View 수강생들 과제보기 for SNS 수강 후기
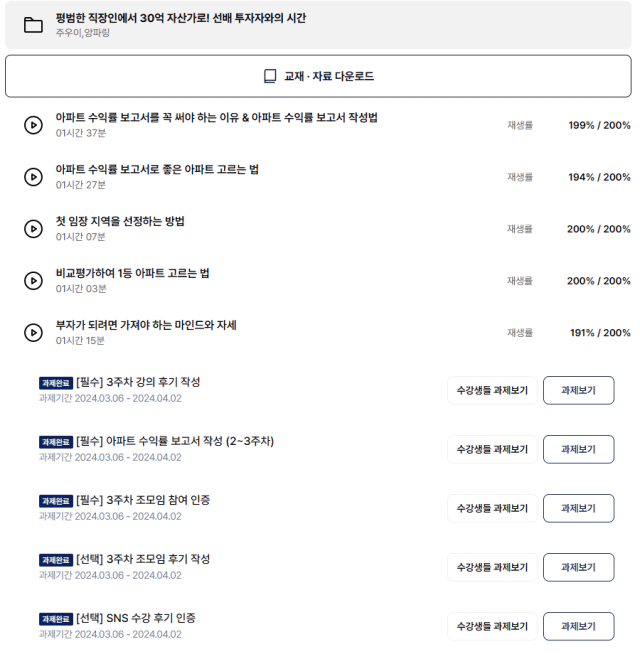This screenshot has height=654, width=640. (492, 626)
